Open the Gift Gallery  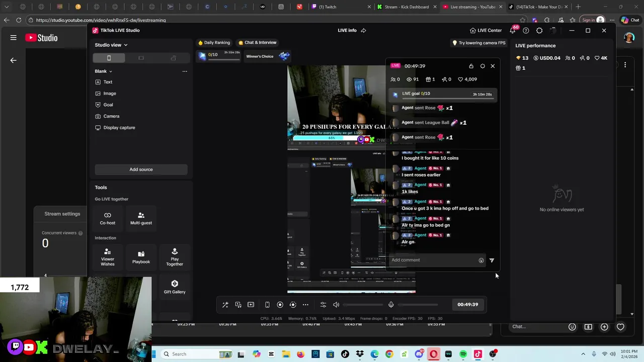(175, 287)
